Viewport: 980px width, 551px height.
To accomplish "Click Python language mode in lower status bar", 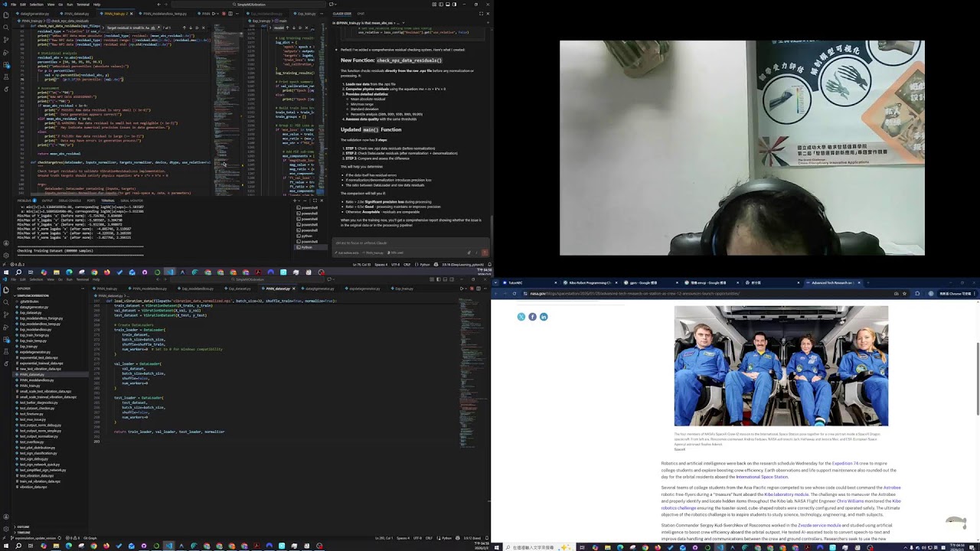I will click(446, 538).
